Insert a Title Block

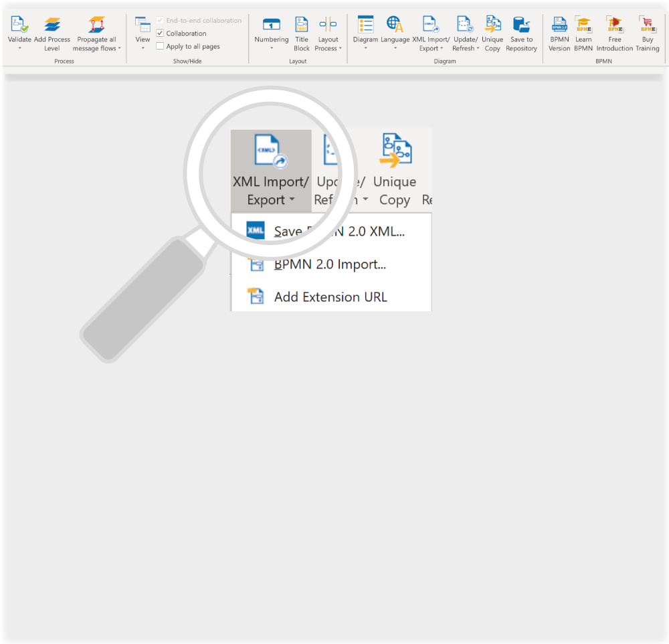pos(302,34)
